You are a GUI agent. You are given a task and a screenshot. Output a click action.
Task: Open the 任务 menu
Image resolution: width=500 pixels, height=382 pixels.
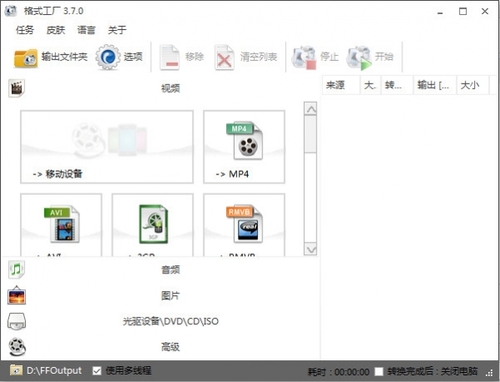(x=25, y=30)
